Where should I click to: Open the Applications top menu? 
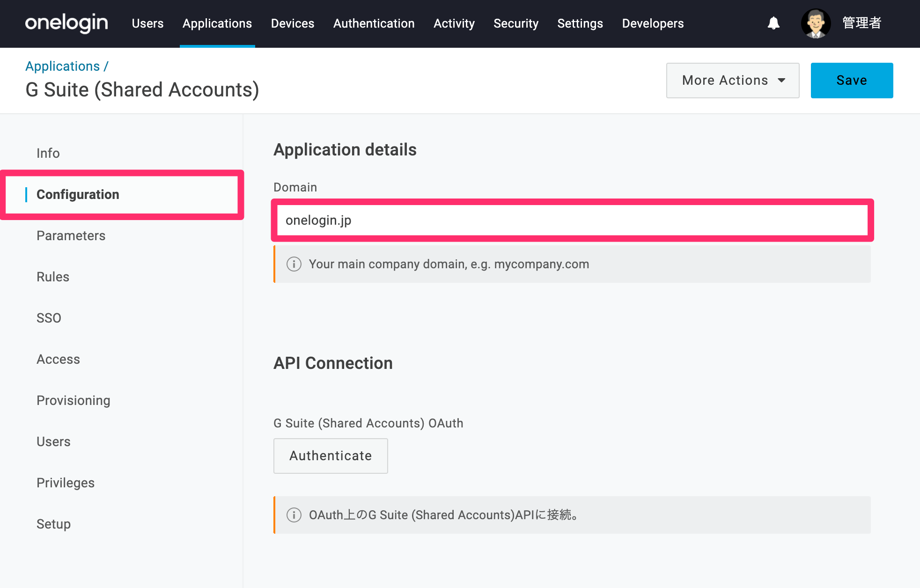click(x=217, y=23)
